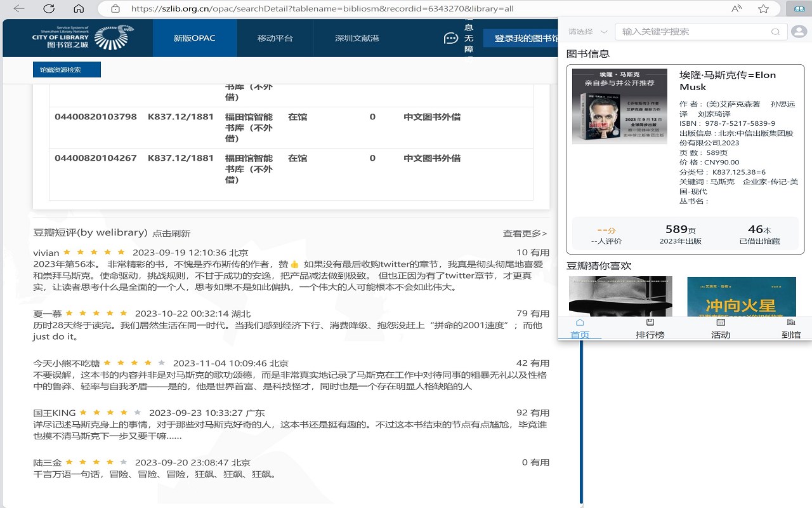Open the user avatar icon in side panel
This screenshot has height=508, width=812.
point(799,31)
